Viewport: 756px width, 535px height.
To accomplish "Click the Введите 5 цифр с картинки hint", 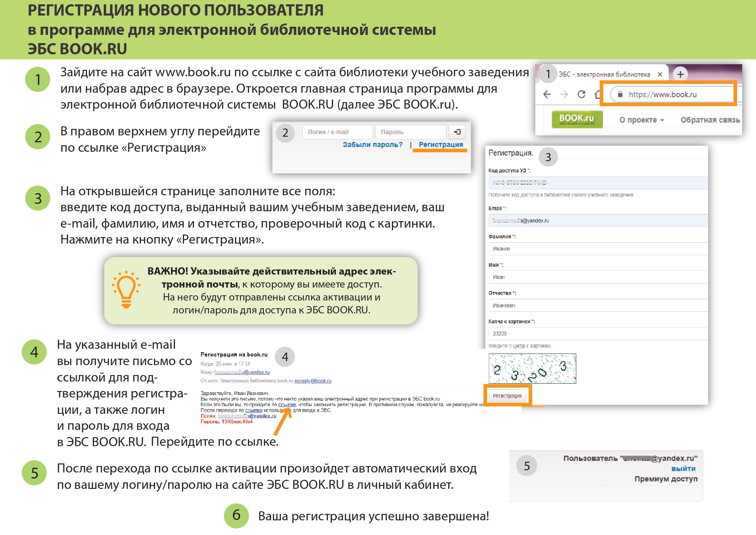I will (x=520, y=346).
